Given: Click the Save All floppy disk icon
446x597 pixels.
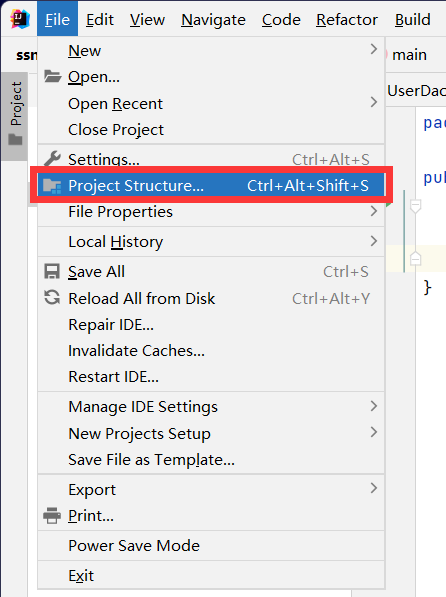Looking at the screenshot, I should [x=52, y=272].
